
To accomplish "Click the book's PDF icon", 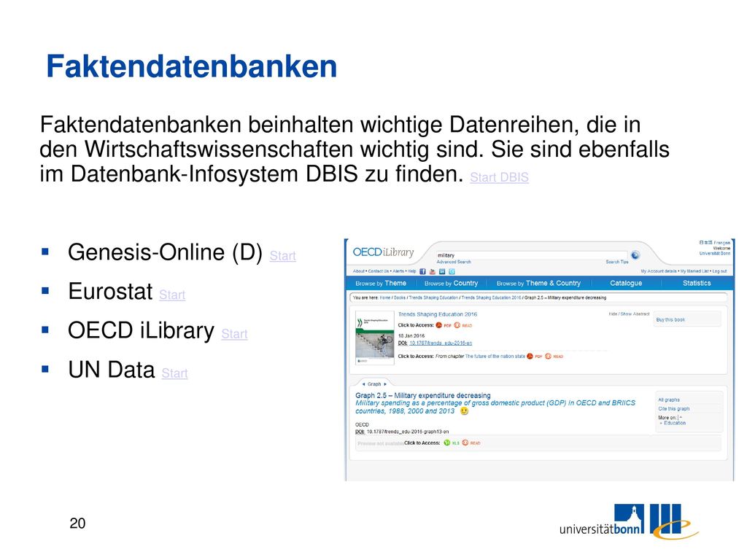I will [x=439, y=325].
